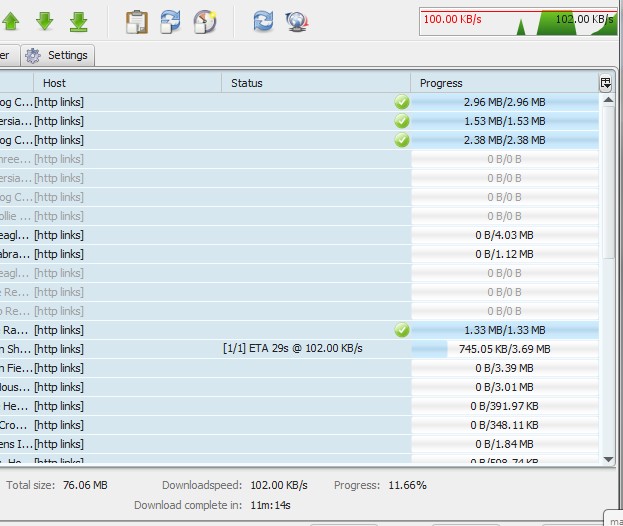Click the reconnect pages refresh icon
This screenshot has width=623, height=526.
tap(170, 21)
